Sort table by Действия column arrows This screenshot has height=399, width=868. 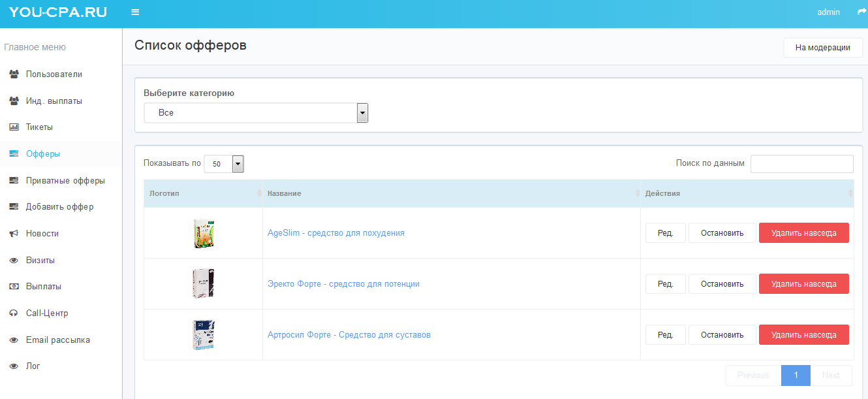(850, 194)
